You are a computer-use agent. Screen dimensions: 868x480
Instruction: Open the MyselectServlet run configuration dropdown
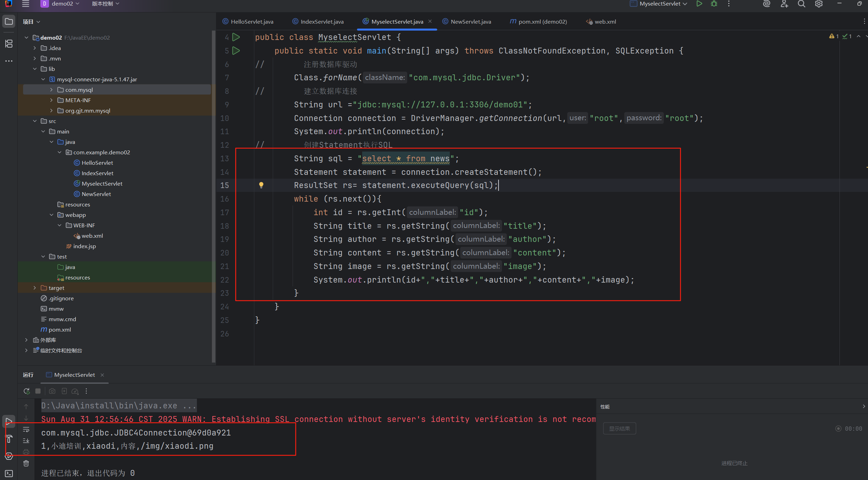[660, 4]
